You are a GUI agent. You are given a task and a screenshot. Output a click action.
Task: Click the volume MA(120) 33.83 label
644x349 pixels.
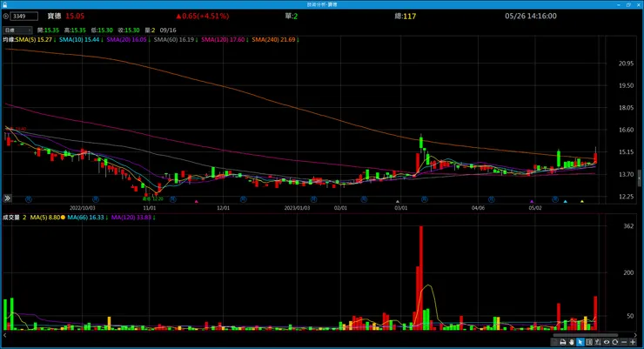[x=133, y=218]
